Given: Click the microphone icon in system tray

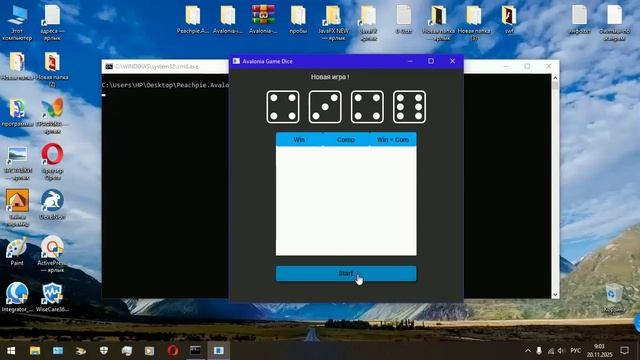Looking at the screenshot, I should (x=539, y=351).
